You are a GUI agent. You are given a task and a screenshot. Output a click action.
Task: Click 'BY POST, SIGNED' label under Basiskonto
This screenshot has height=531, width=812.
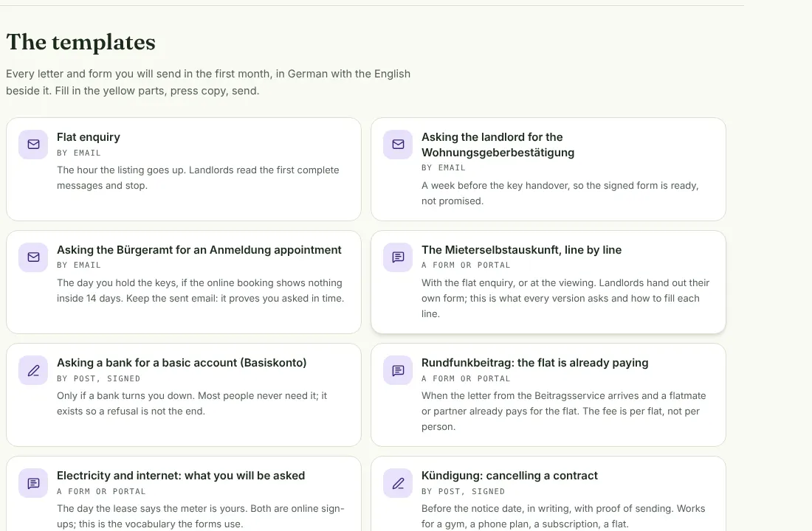click(x=98, y=379)
